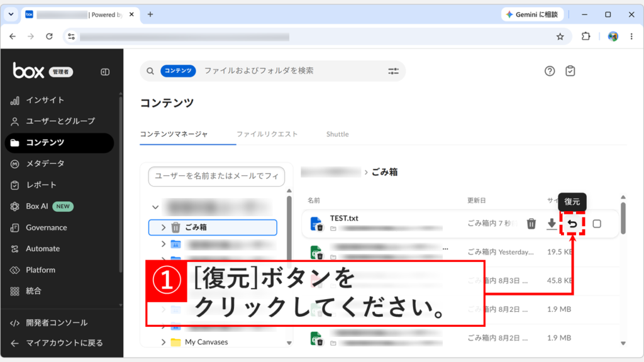The image size is (644, 362).
Task: Click the restore (復元) icon for TEST.txt
Action: tap(572, 224)
